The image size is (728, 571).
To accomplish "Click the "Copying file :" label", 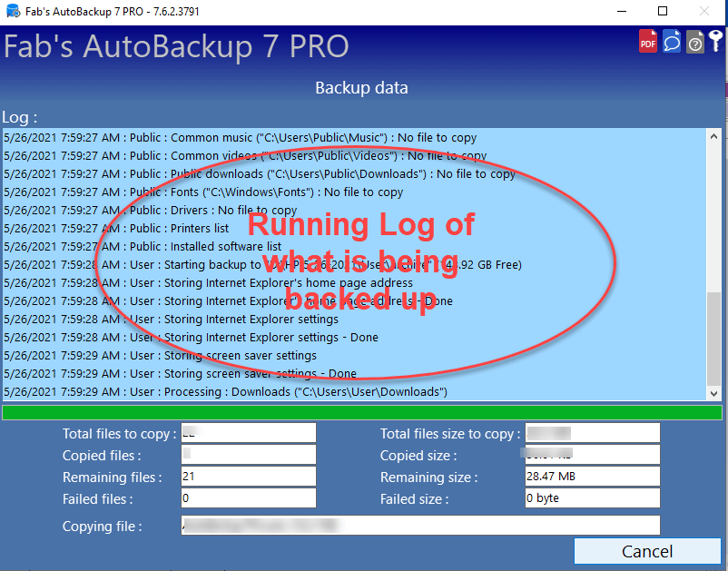I will pyautogui.click(x=103, y=527).
